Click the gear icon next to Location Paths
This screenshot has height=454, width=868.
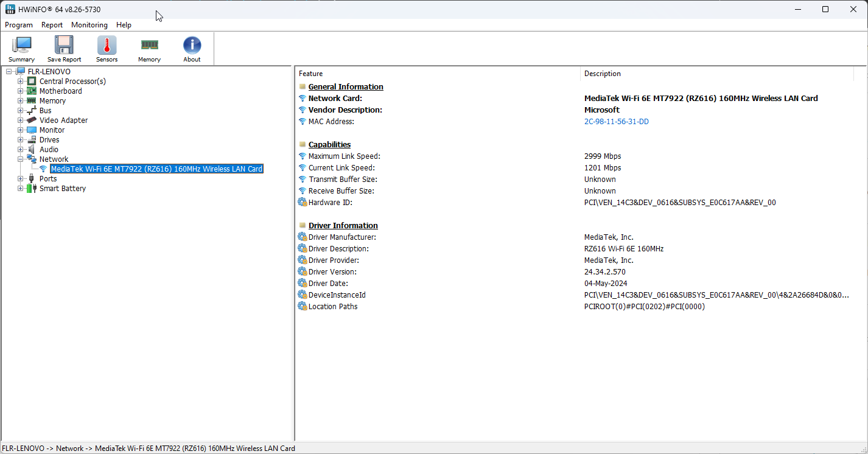(x=302, y=307)
